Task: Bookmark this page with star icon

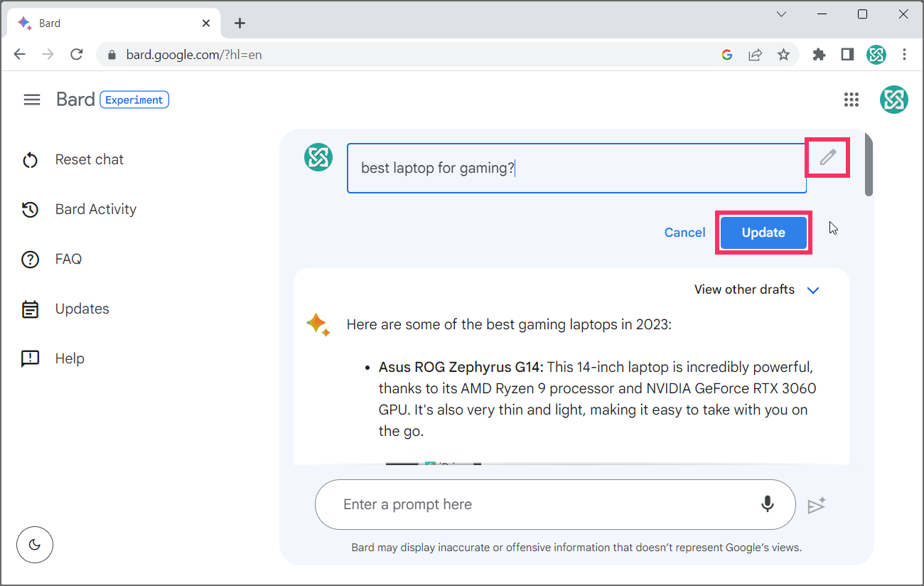Action: tap(783, 55)
